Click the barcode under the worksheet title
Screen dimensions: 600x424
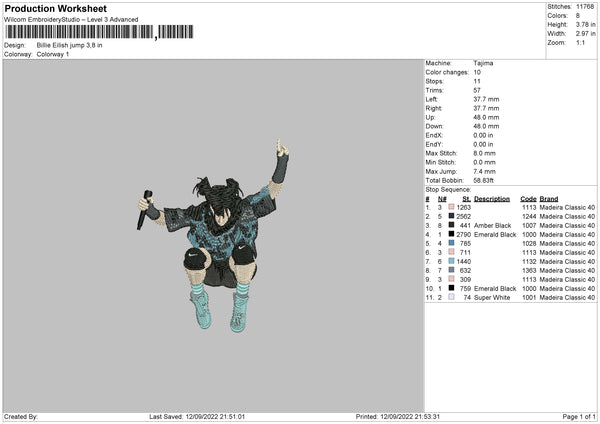(x=99, y=32)
